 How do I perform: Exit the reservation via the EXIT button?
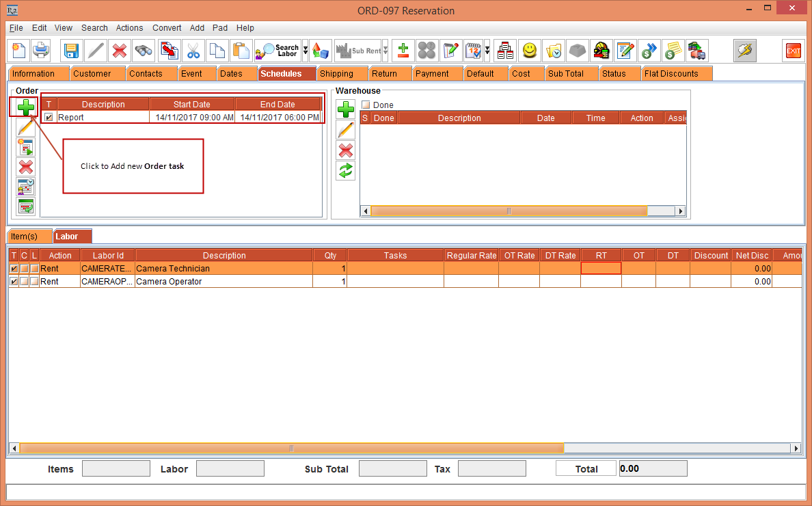pos(792,50)
